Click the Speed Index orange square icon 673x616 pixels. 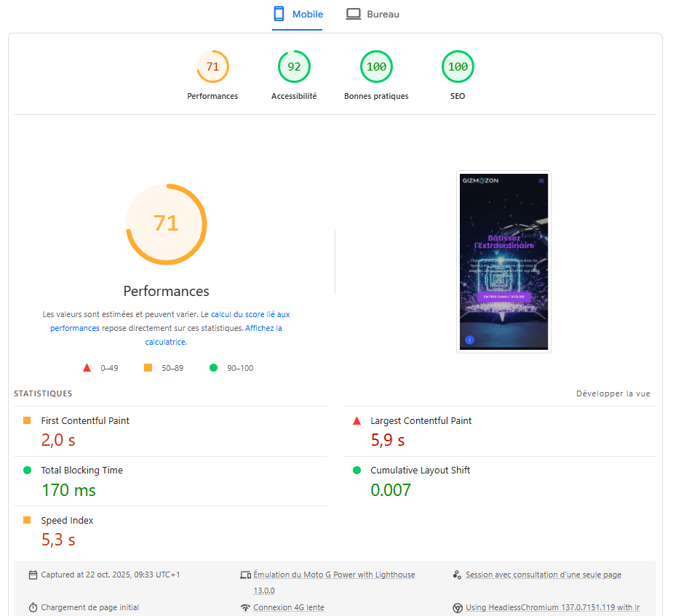click(x=27, y=521)
